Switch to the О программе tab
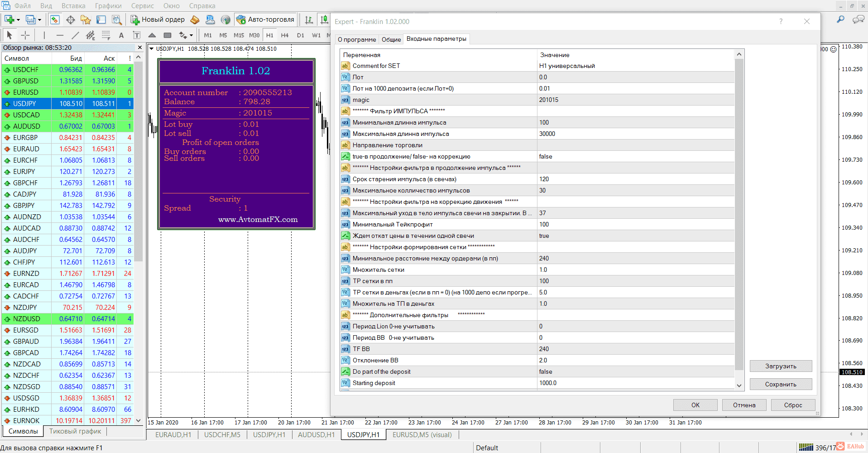Viewport: 868px width, 453px height. click(357, 39)
